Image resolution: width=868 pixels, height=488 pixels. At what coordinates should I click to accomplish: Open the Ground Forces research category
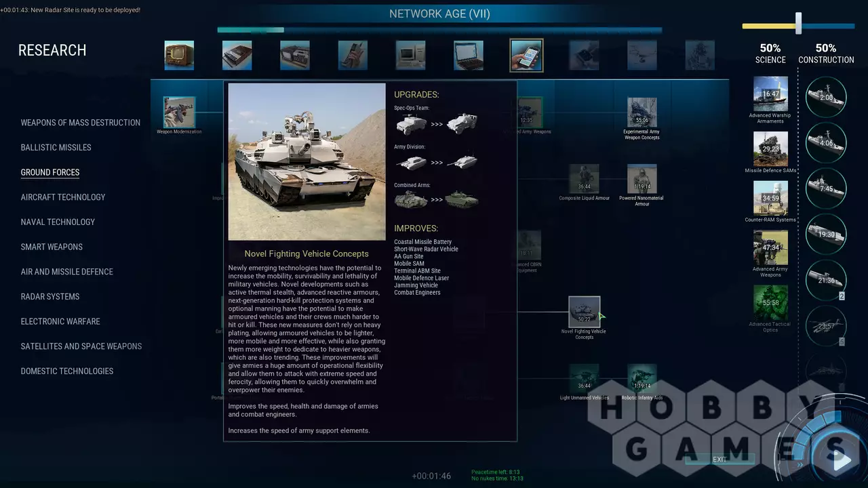[x=50, y=172]
